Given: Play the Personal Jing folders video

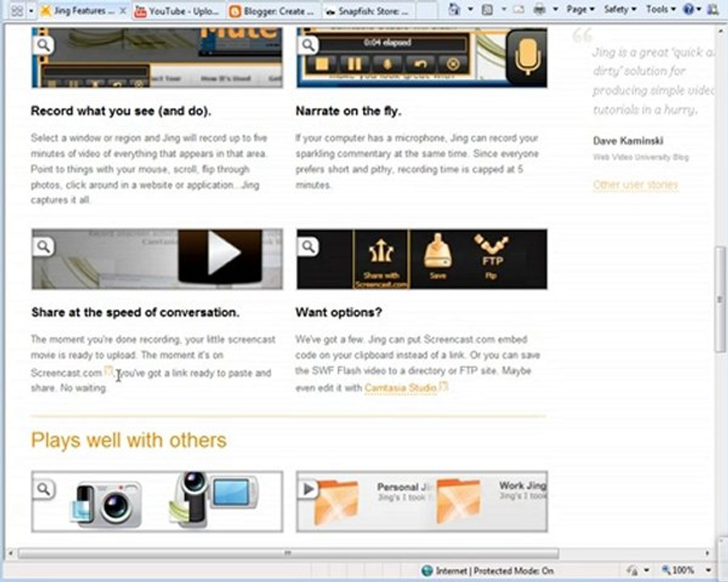Looking at the screenshot, I should (x=307, y=488).
